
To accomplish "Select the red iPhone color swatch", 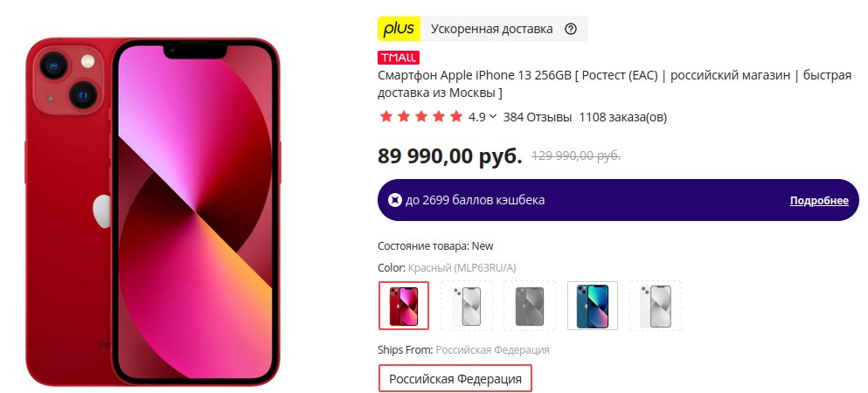I will point(404,306).
